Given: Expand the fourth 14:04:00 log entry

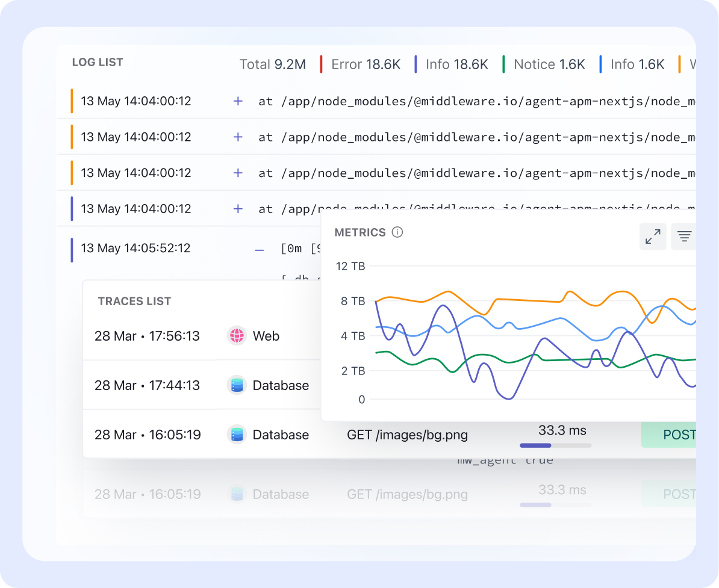Looking at the screenshot, I should [238, 209].
